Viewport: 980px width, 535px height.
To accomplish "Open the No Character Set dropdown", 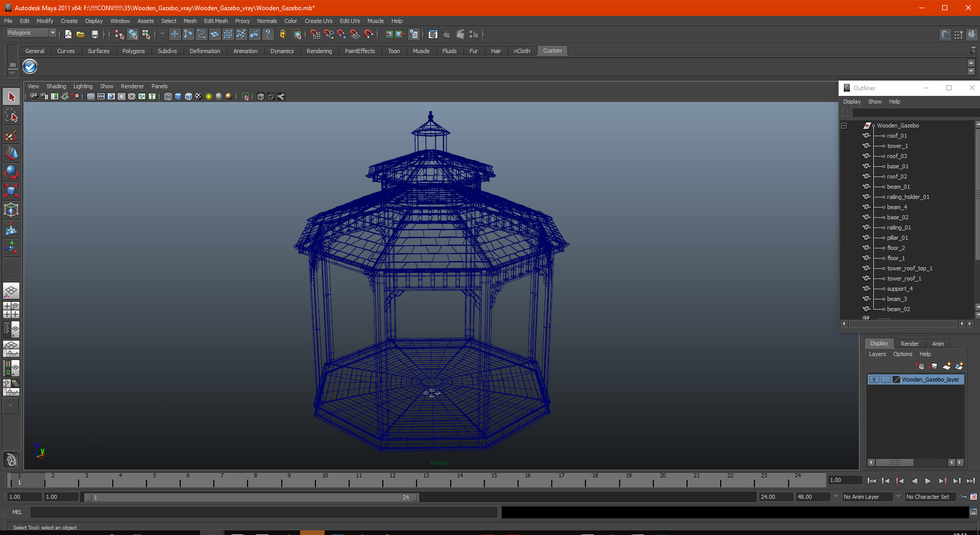I will coord(930,497).
